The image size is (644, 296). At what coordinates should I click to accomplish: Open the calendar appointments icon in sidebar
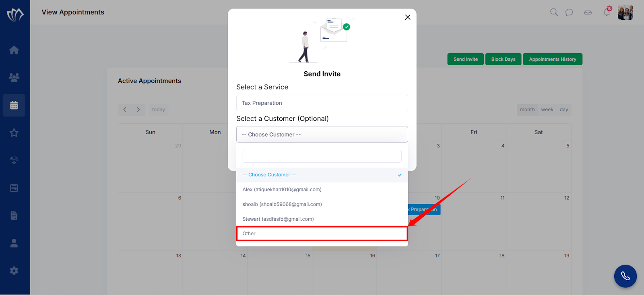14,105
